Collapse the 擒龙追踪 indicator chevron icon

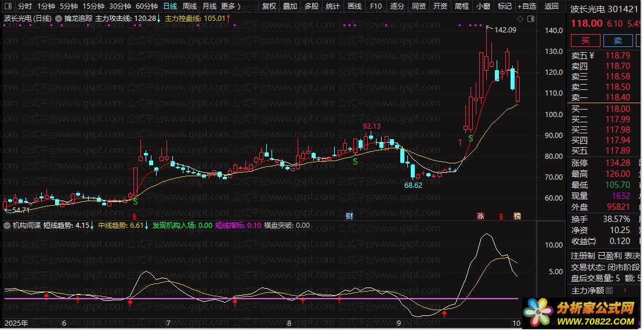57,19
